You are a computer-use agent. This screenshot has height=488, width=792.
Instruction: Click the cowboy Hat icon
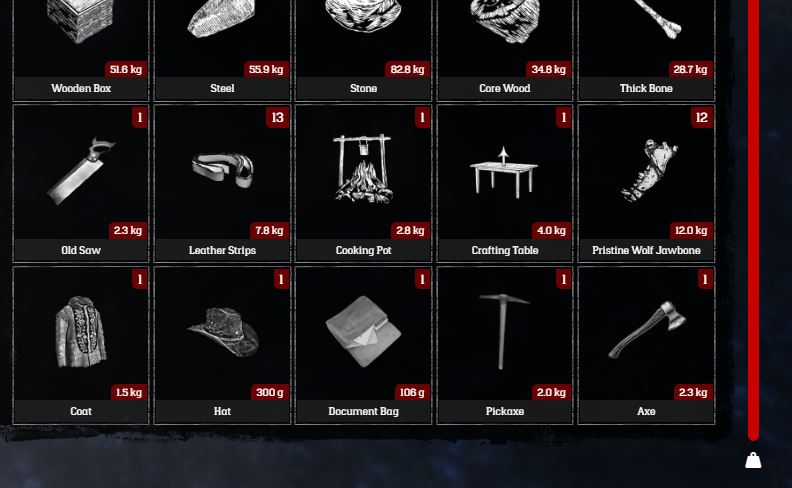pyautogui.click(x=223, y=331)
